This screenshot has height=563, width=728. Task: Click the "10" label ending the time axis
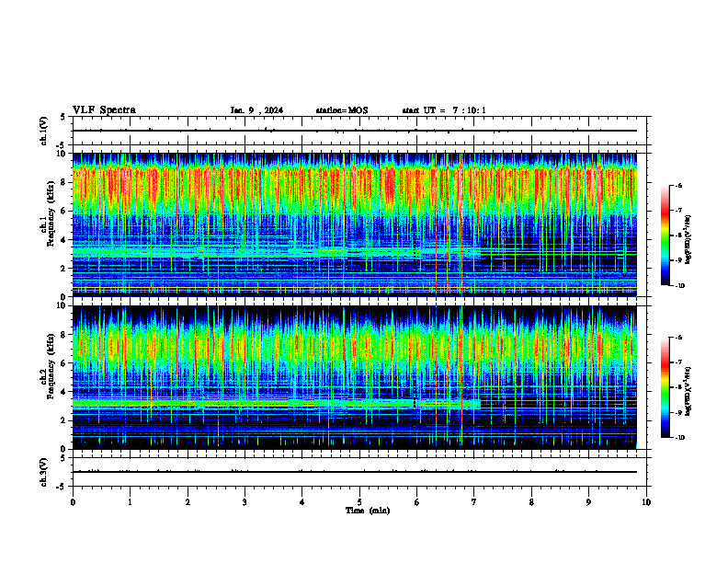pyautogui.click(x=646, y=502)
